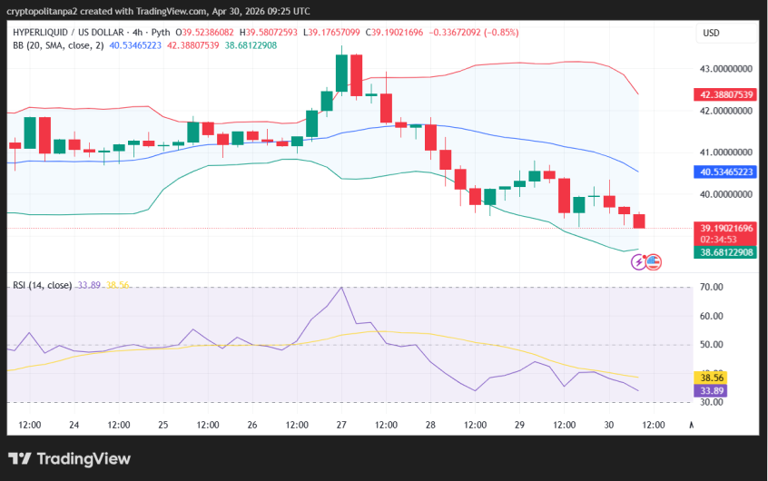Click the blue BB basis value in legend
768x481 pixels.
tap(135, 46)
